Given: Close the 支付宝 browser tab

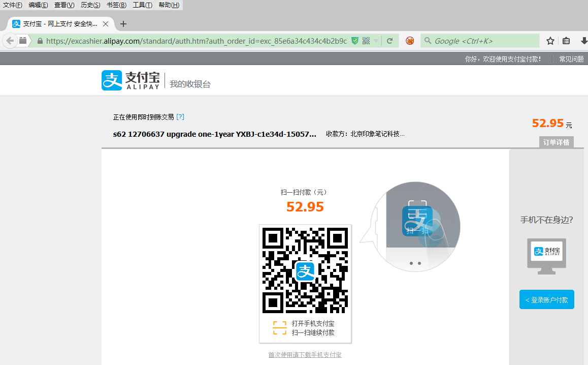Looking at the screenshot, I should pyautogui.click(x=106, y=24).
